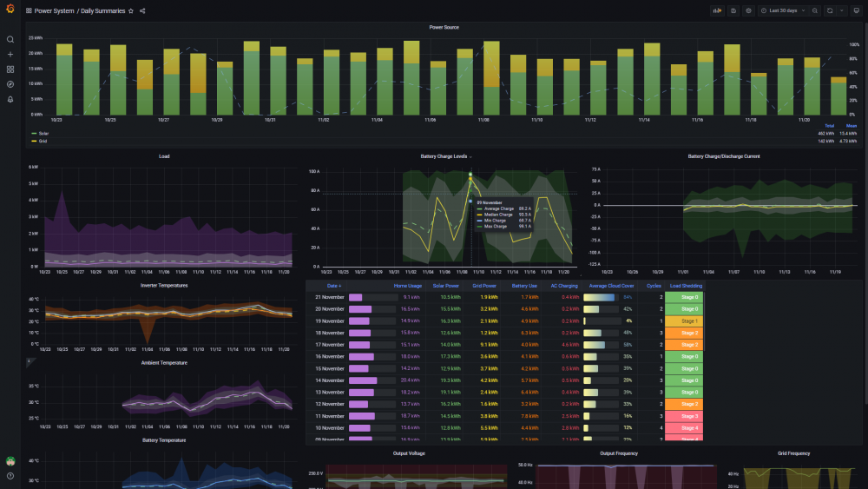Share the dashboard using the share icon
The width and height of the screenshot is (868, 489).
(142, 11)
